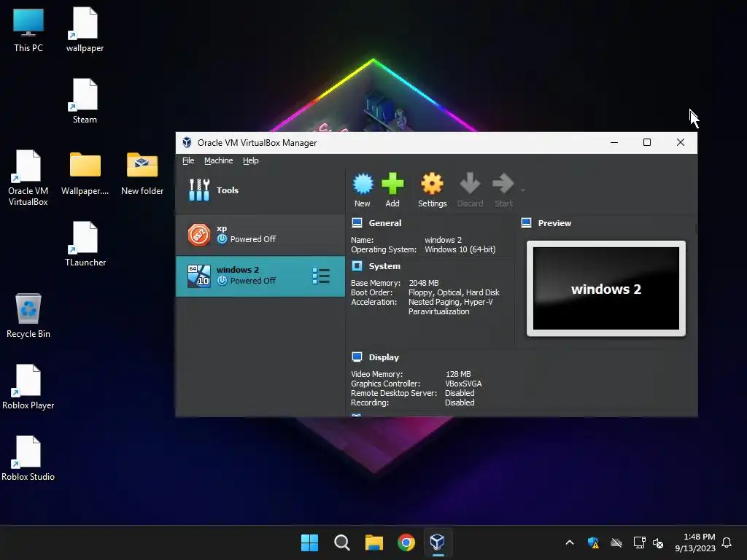The image size is (747, 560).
Task: Click the muted volume tray icon
Action: coord(658,542)
